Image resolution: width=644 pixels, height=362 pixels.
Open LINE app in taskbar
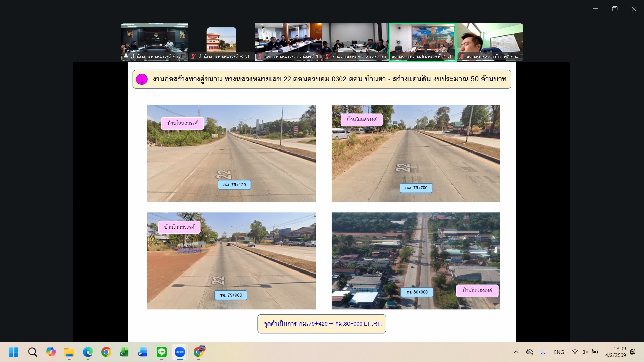pyautogui.click(x=162, y=352)
